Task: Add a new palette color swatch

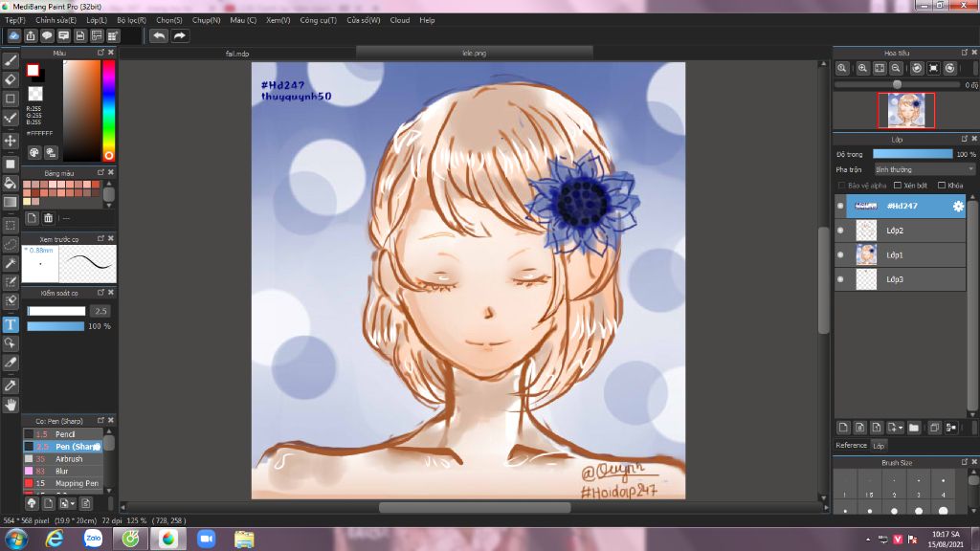Action: (x=32, y=218)
